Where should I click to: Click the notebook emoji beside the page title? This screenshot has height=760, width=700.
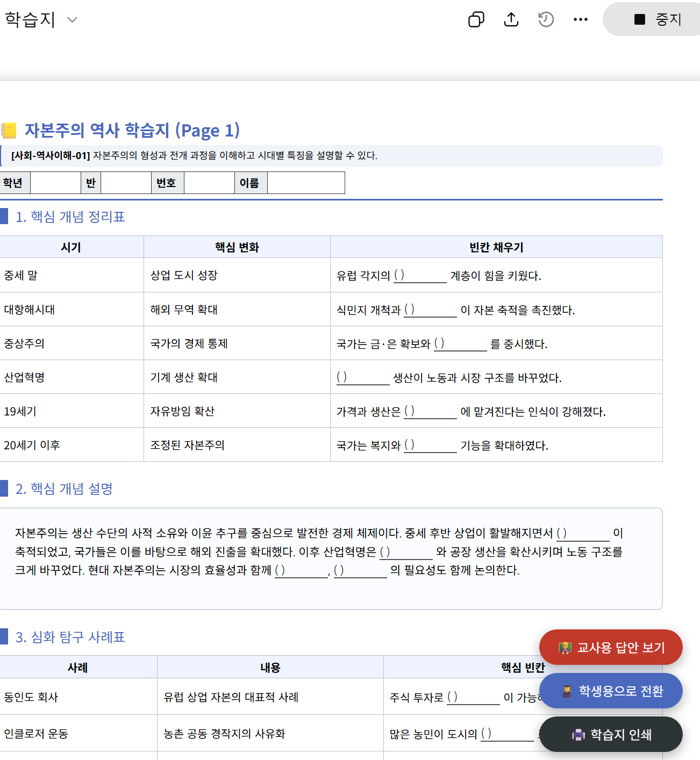pyautogui.click(x=10, y=129)
